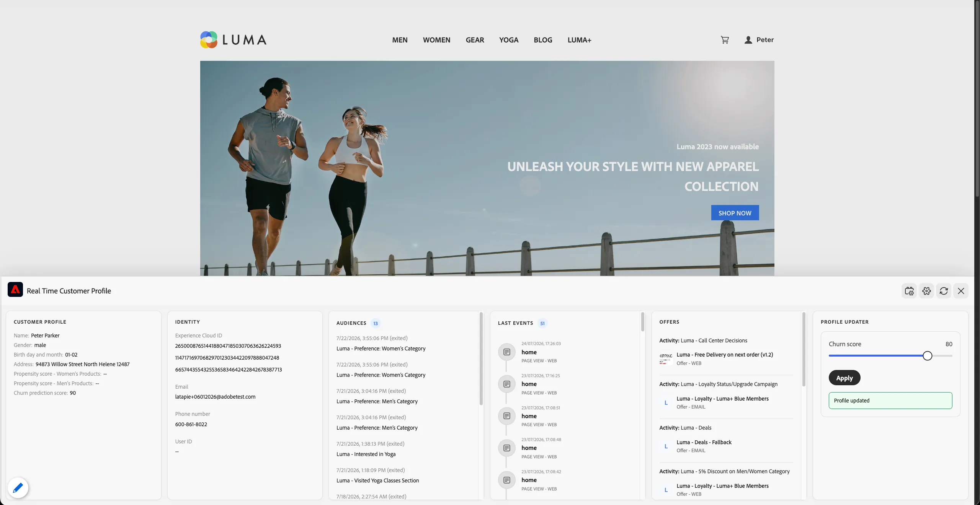Click the Free Delivery offer thumbnail
The image size is (980, 505).
[666, 359]
